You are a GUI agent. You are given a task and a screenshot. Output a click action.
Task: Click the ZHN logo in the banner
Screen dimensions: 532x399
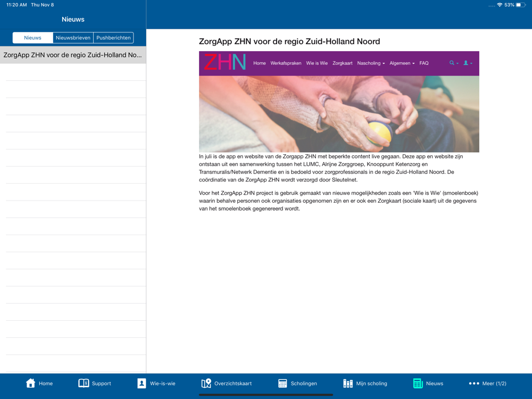225,62
